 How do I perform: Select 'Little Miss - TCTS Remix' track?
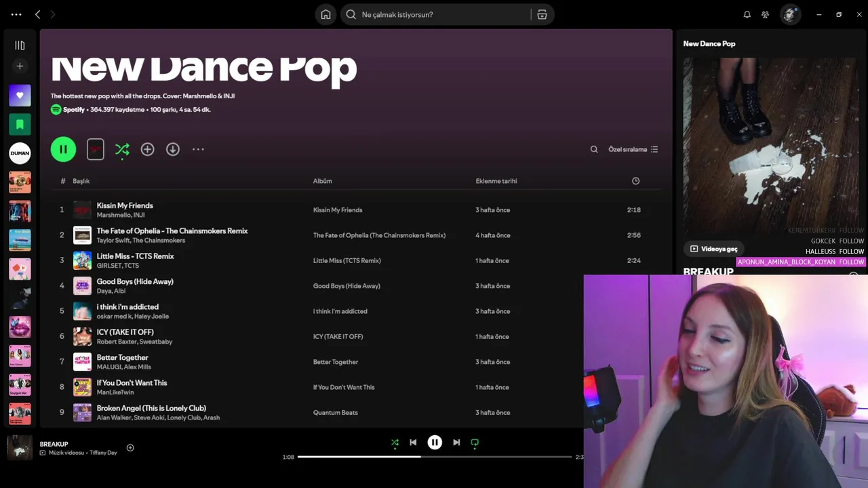pyautogui.click(x=135, y=256)
